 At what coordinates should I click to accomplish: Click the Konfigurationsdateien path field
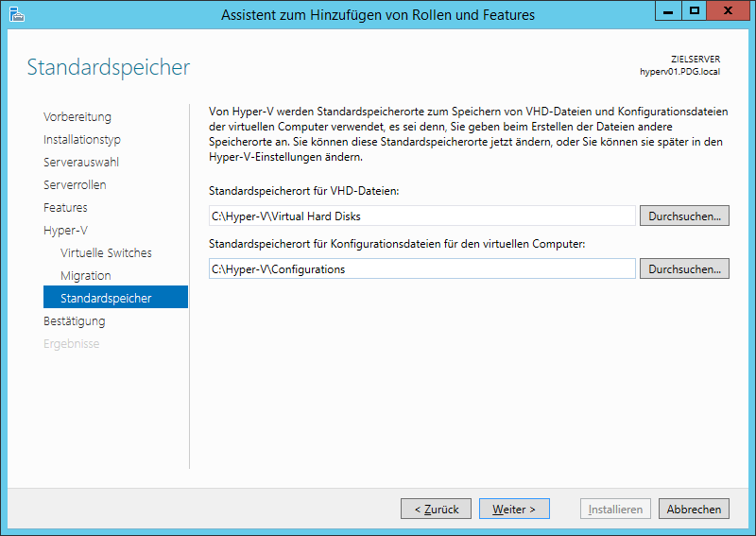click(x=421, y=269)
